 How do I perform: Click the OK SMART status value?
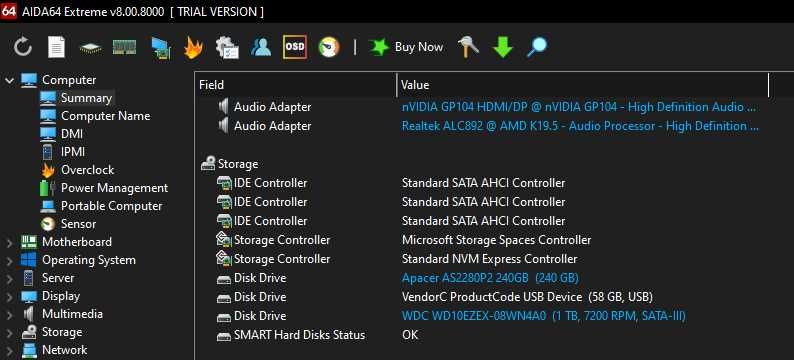[410, 335]
